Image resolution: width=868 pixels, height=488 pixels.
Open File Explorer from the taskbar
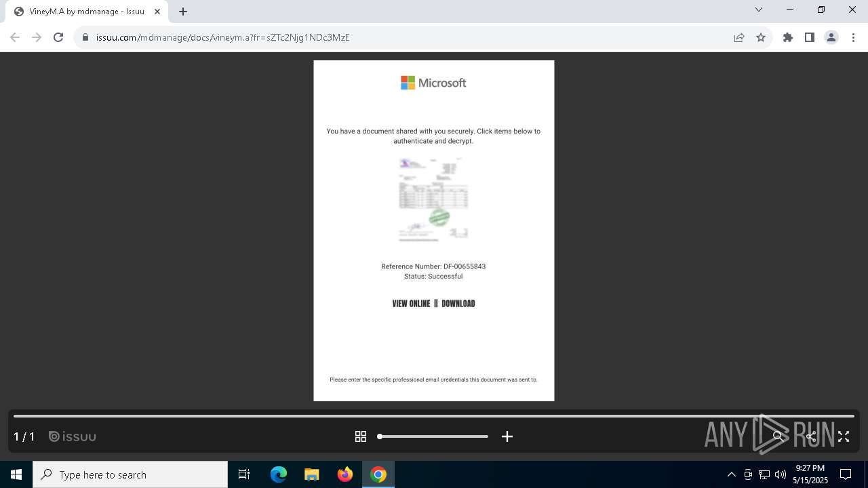[311, 474]
